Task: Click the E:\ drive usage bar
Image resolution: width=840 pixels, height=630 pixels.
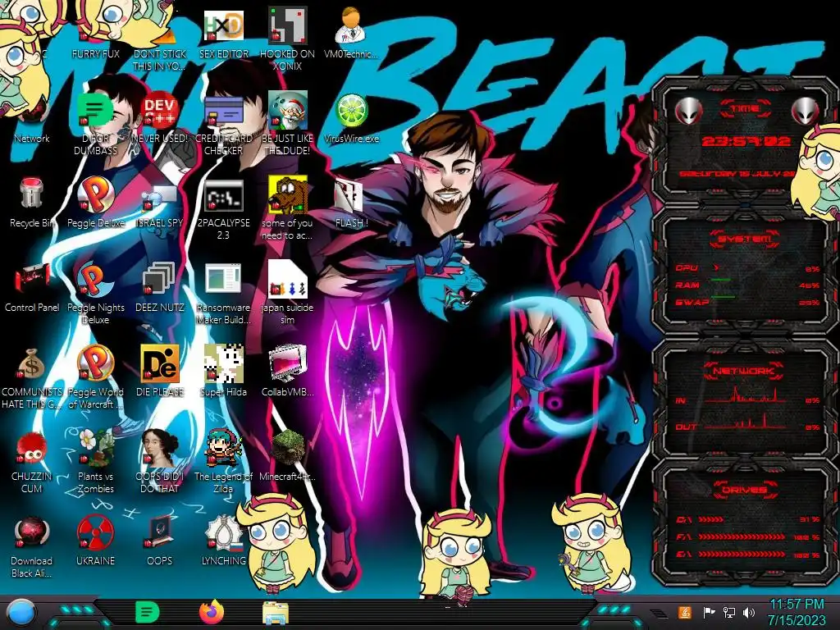Action: [748, 555]
